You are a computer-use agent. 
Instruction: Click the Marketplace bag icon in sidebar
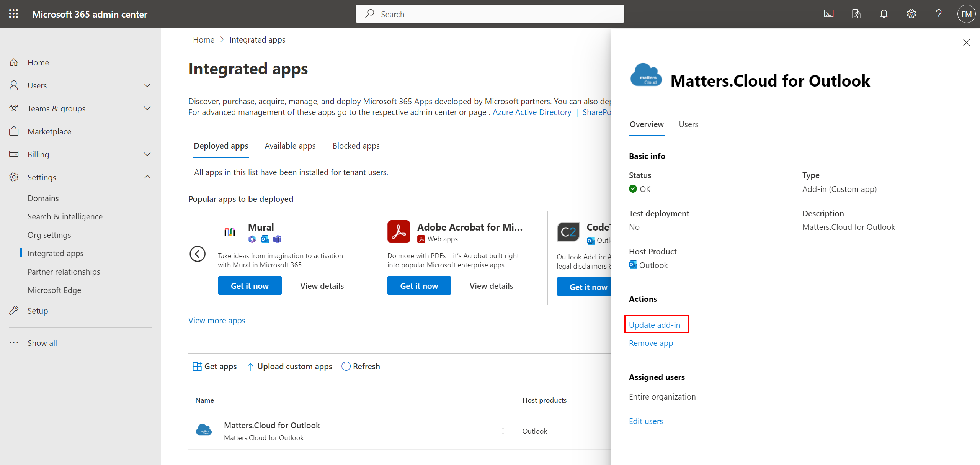click(14, 131)
